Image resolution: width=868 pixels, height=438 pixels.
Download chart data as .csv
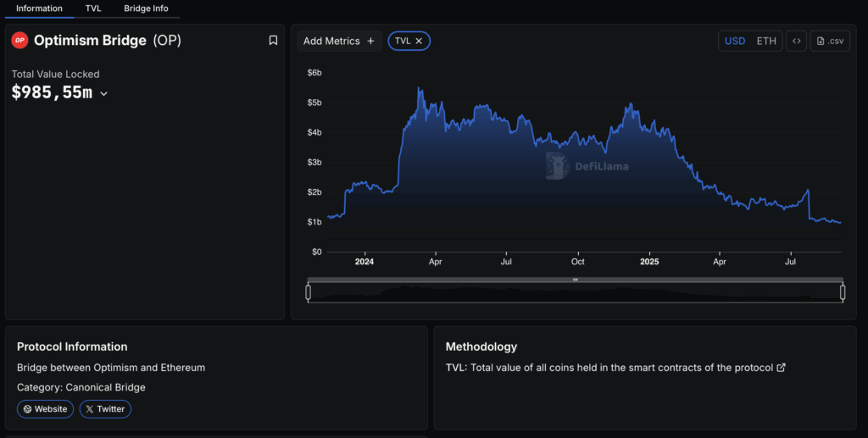point(830,41)
